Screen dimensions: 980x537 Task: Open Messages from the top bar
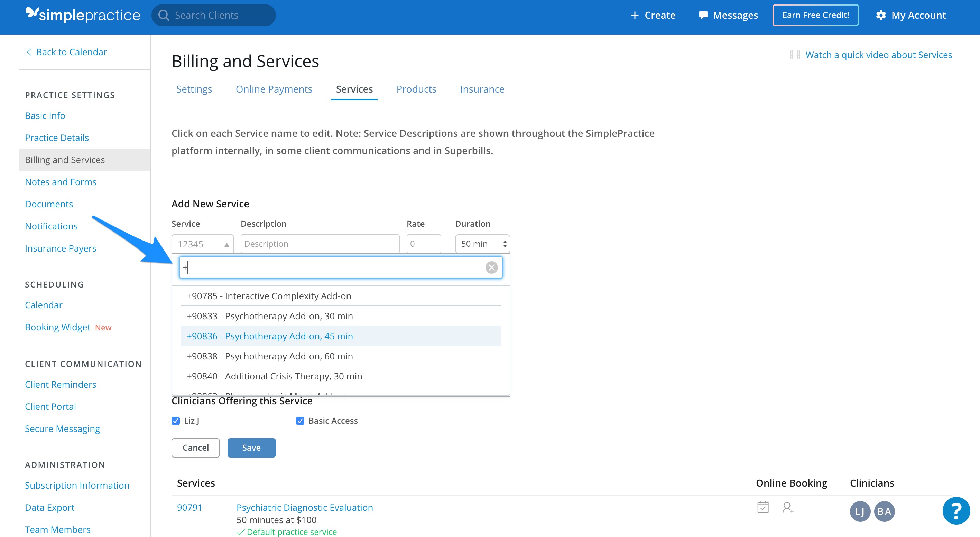(728, 15)
